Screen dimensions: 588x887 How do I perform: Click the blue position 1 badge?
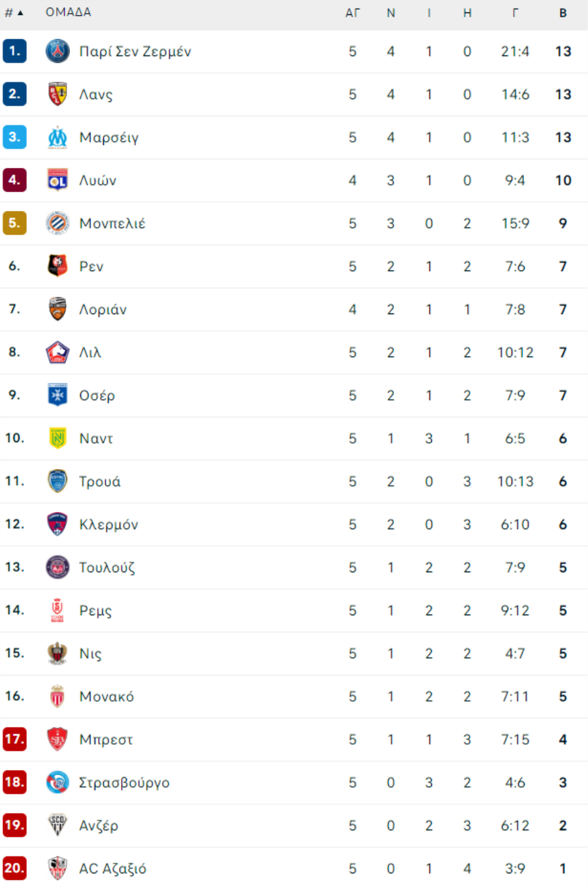(14, 51)
